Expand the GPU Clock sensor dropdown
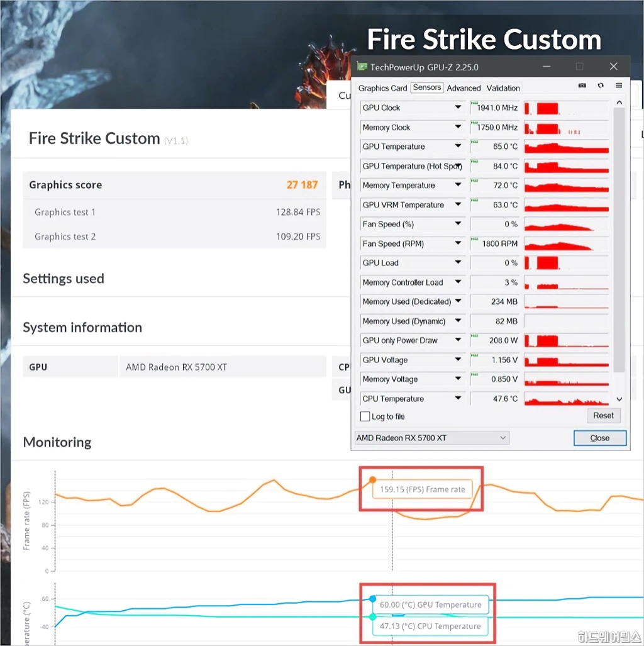The image size is (644, 646). (458, 107)
